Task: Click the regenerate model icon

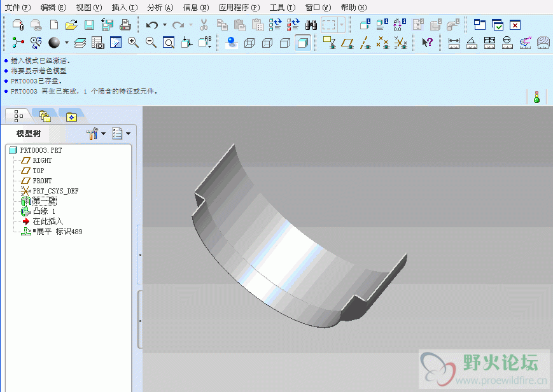Action: [x=276, y=25]
